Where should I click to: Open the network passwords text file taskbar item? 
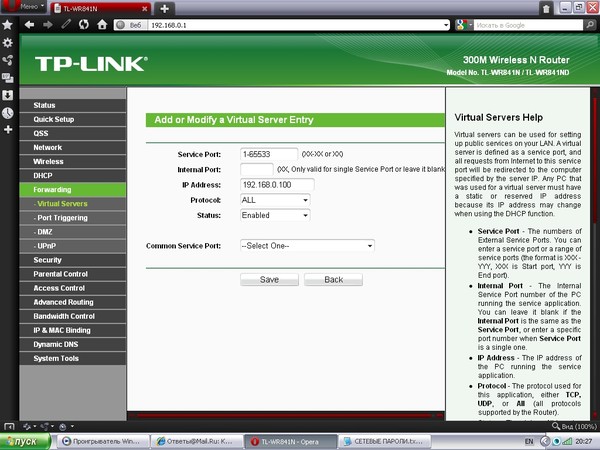[x=384, y=441]
